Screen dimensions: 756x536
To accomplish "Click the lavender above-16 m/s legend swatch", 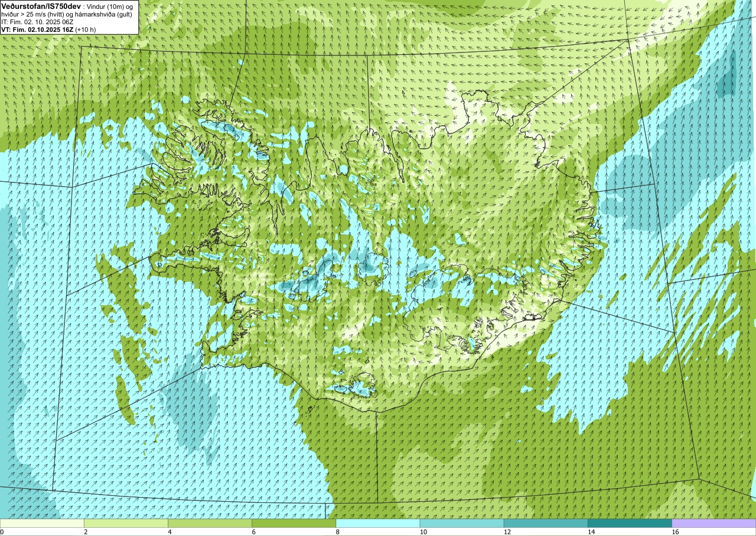I will point(714,523).
